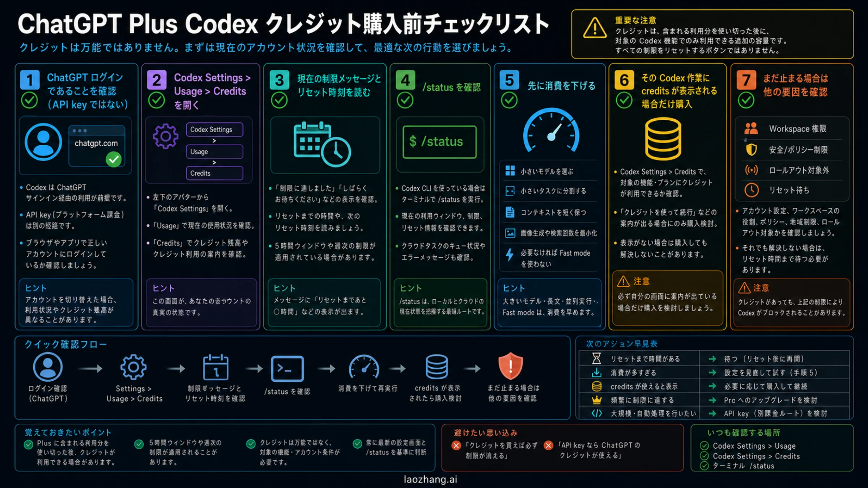This screenshot has height=488, width=868.
Task: Click the 待つ (リセット後に再開) table cell
Action: [774, 359]
